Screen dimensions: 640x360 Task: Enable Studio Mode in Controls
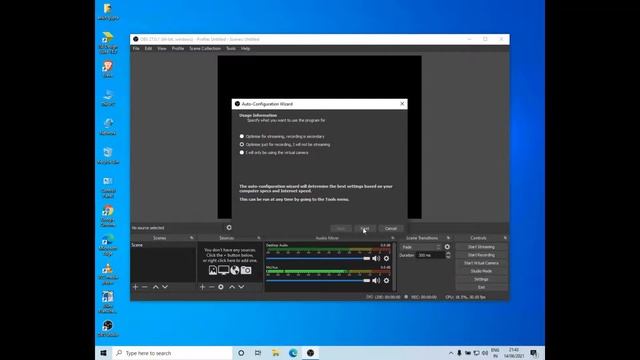[x=481, y=271]
